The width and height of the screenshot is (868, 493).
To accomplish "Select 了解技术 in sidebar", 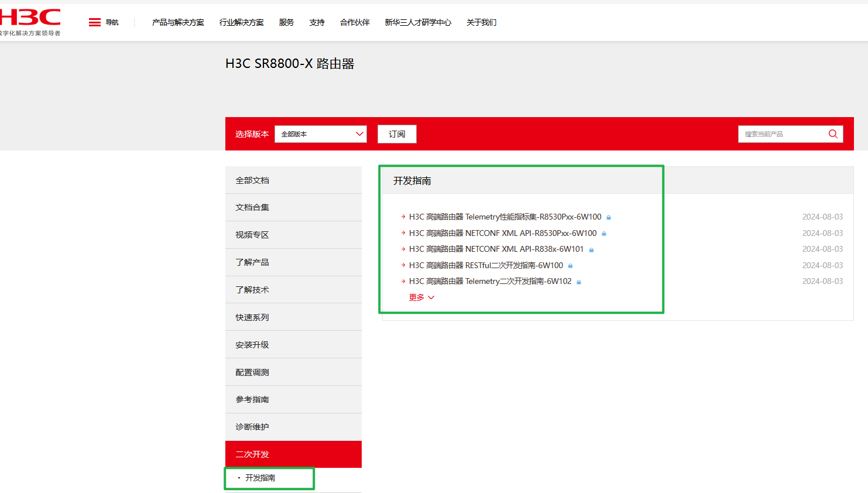I will [293, 290].
